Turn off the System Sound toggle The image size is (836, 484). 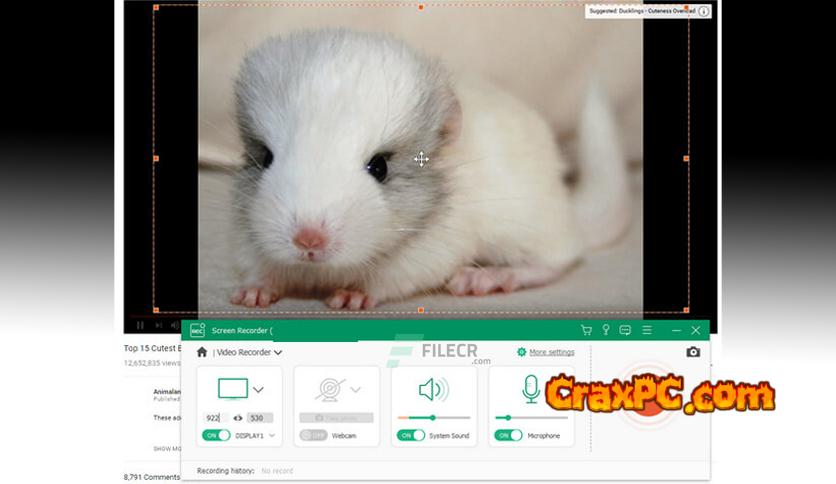411,435
